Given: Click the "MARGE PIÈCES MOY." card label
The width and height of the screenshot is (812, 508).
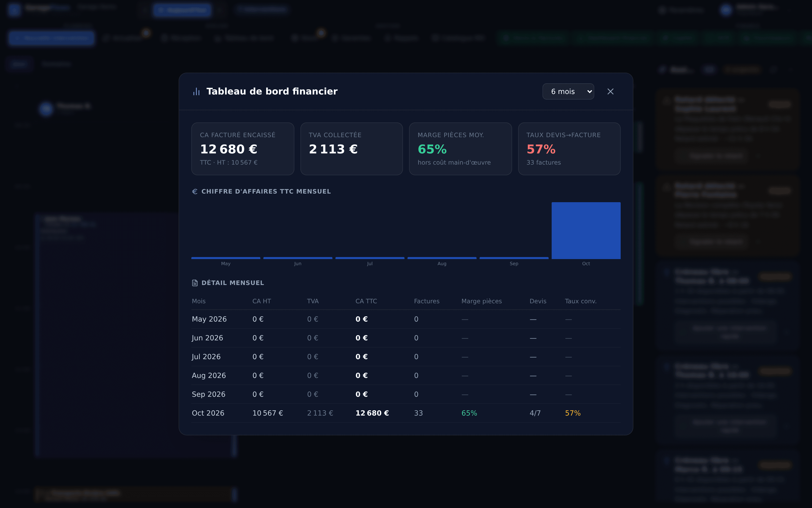Looking at the screenshot, I should pyautogui.click(x=451, y=135).
